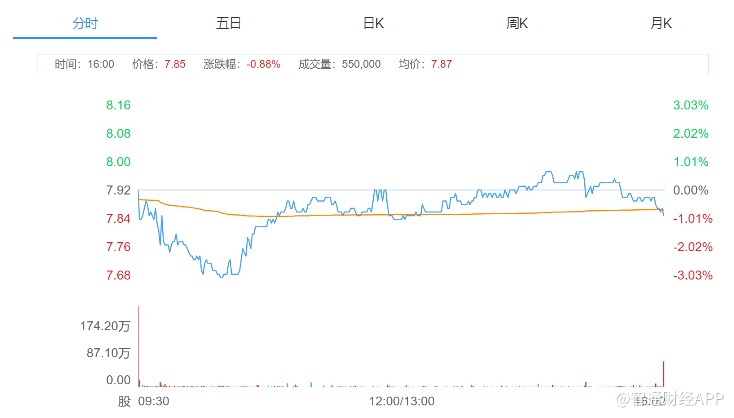Show the 周K candlestick tab
Viewport: 734px width, 418px height.
coord(517,22)
